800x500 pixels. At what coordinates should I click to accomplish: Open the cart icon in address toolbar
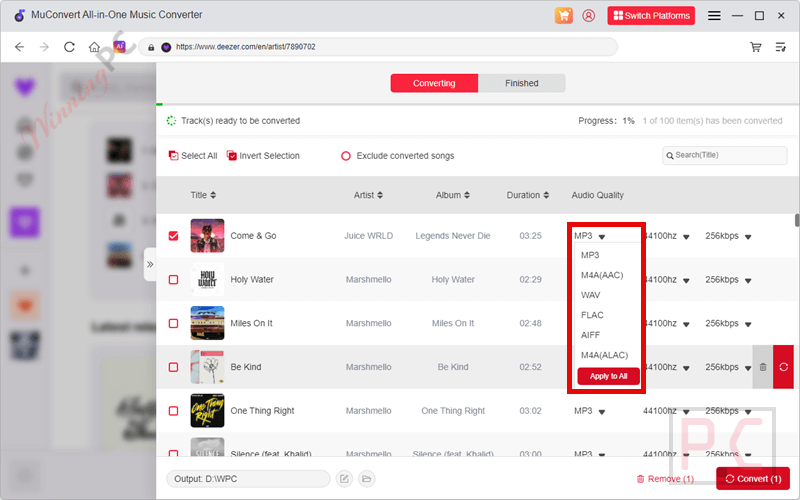pos(756,47)
